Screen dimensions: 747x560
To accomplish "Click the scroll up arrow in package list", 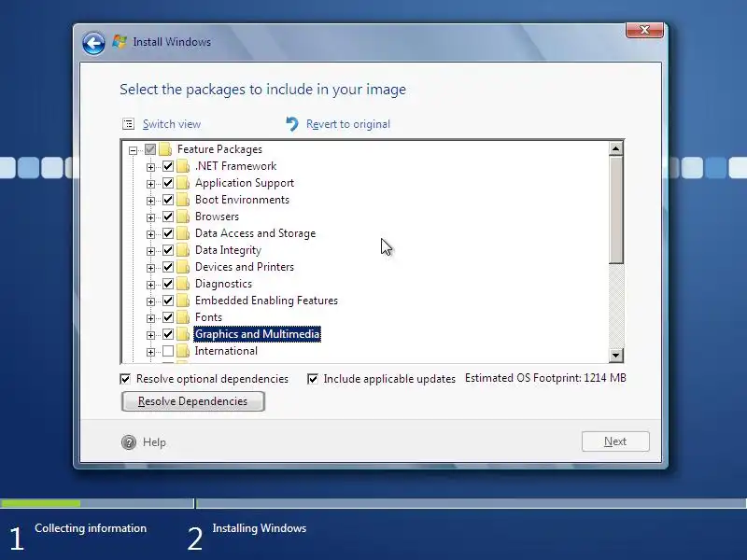I will (x=615, y=148).
